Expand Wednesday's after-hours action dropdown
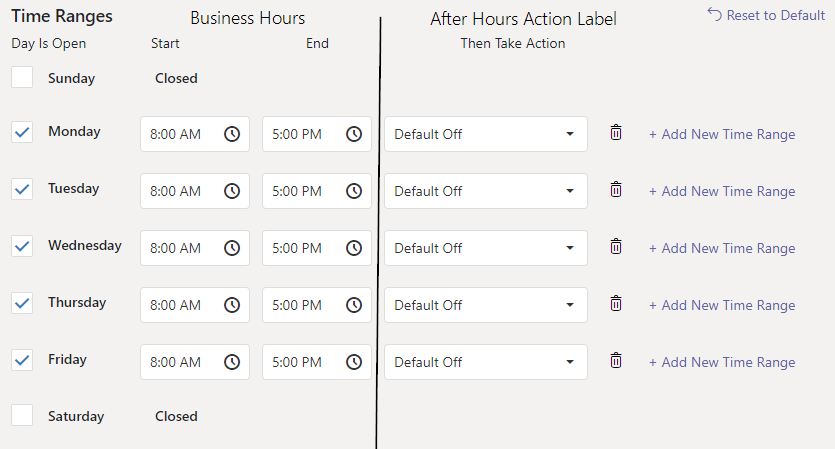The image size is (835, 449). (x=485, y=248)
